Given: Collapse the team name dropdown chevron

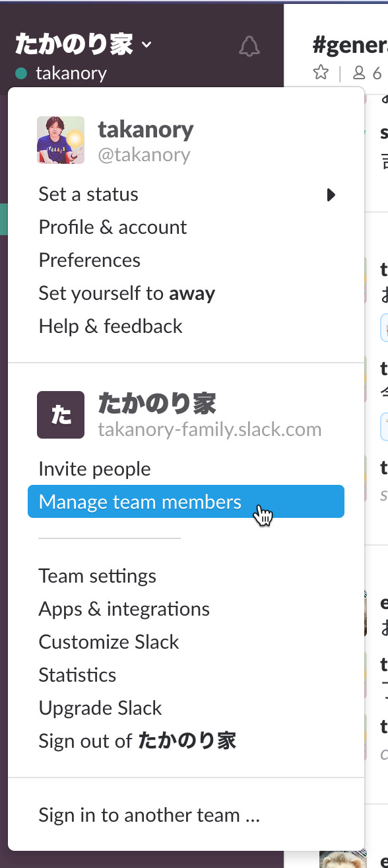Looking at the screenshot, I should click(x=146, y=45).
